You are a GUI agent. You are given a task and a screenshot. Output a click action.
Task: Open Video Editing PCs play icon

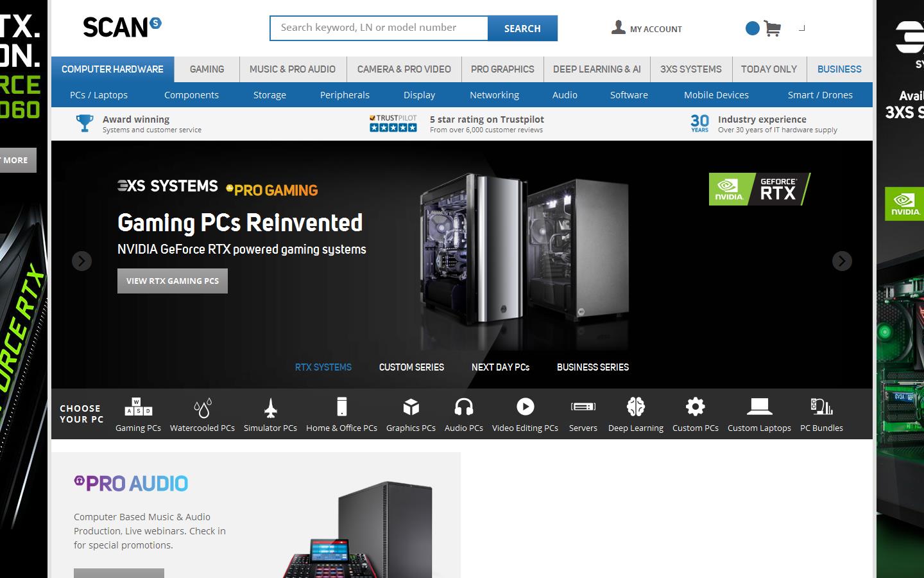[525, 407]
